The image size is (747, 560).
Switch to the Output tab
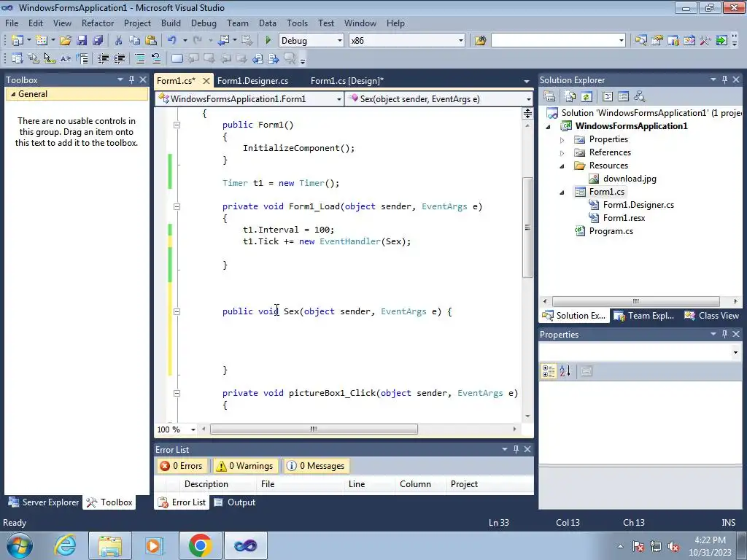[235, 502]
